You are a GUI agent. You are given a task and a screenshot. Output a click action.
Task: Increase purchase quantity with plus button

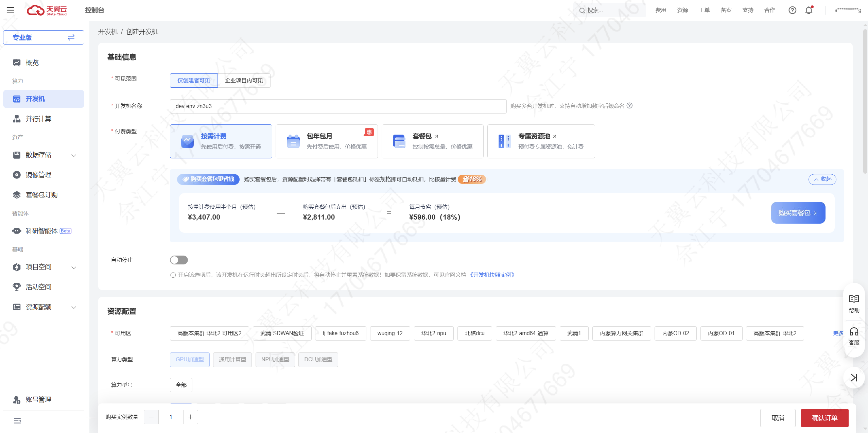click(191, 417)
